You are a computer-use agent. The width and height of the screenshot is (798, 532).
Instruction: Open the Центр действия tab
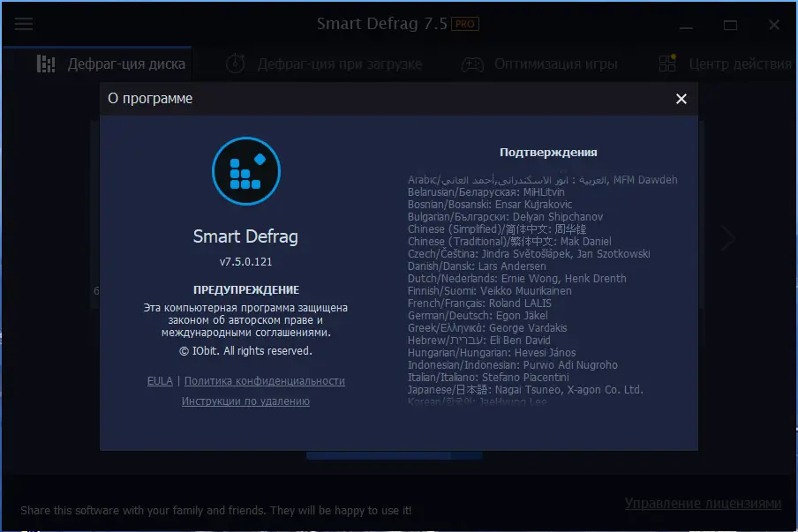click(743, 64)
